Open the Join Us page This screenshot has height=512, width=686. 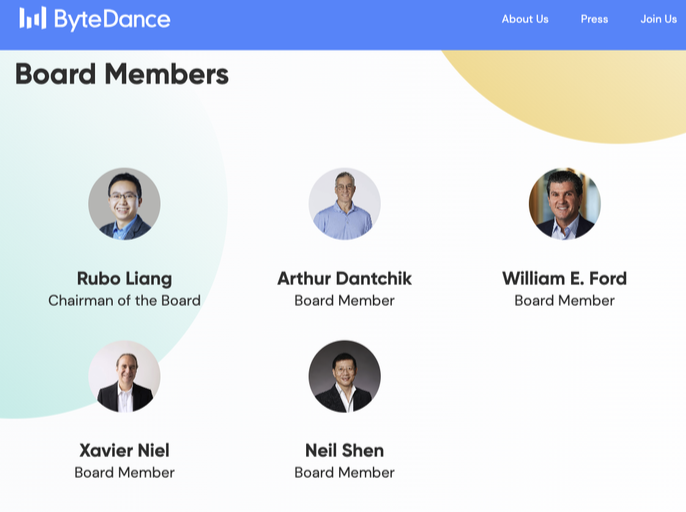658,19
